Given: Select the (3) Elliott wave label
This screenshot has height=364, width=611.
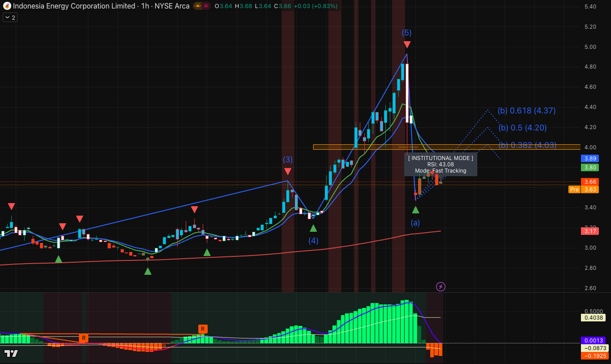Looking at the screenshot, I should (x=288, y=159).
